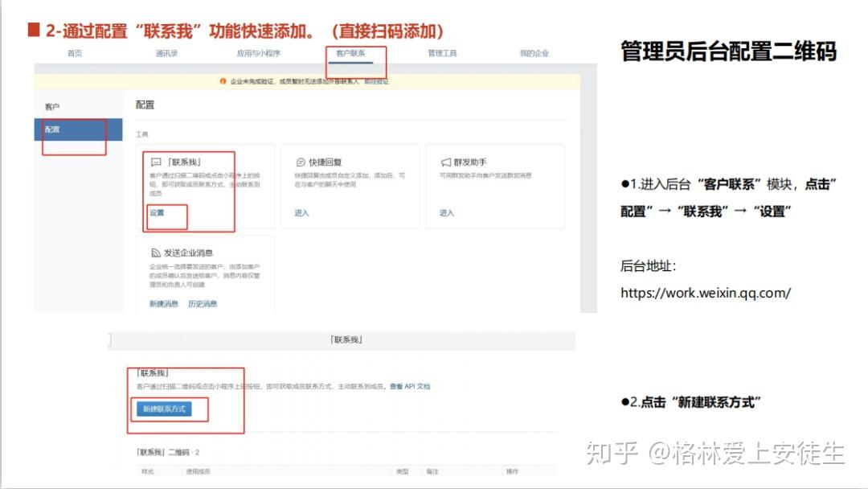This screenshot has width=868, height=489.
Task: Click the 工具 section label
Action: click(141, 134)
